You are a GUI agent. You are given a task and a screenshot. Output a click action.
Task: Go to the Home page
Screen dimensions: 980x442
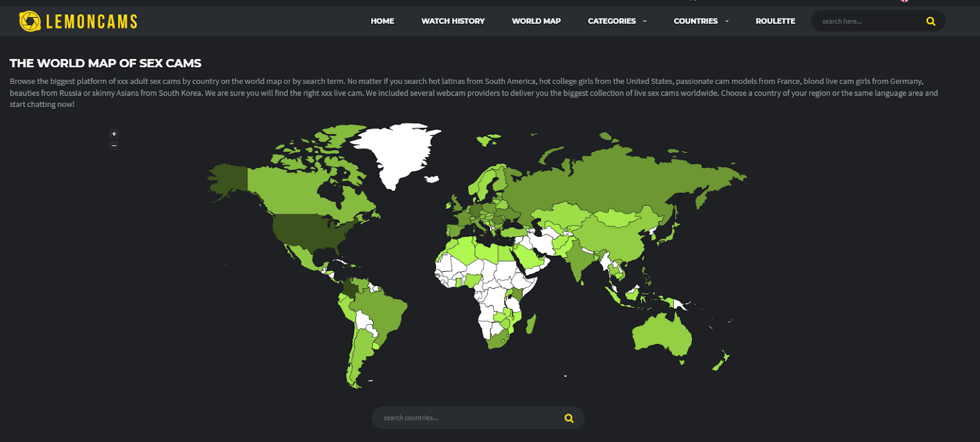point(382,21)
